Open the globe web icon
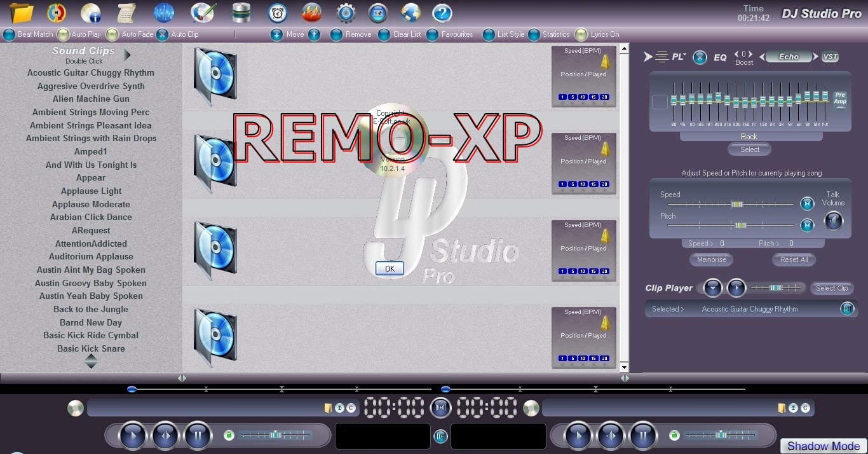The height and width of the screenshot is (454, 868). pos(411,12)
